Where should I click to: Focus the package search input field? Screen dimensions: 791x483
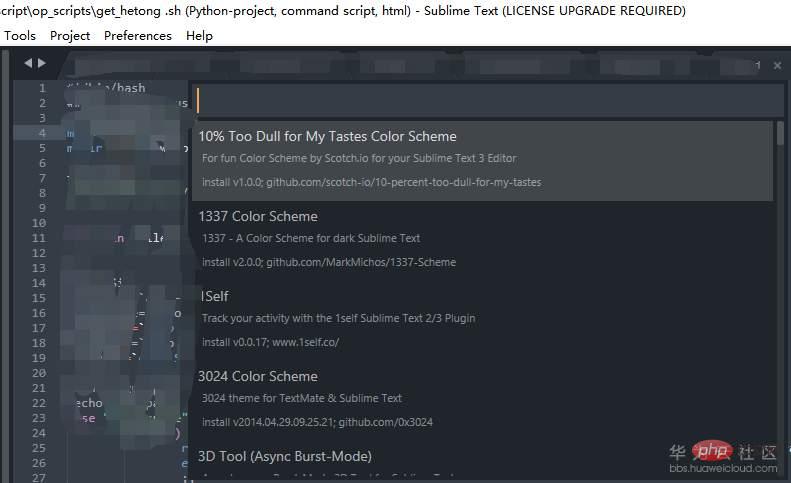pos(488,100)
